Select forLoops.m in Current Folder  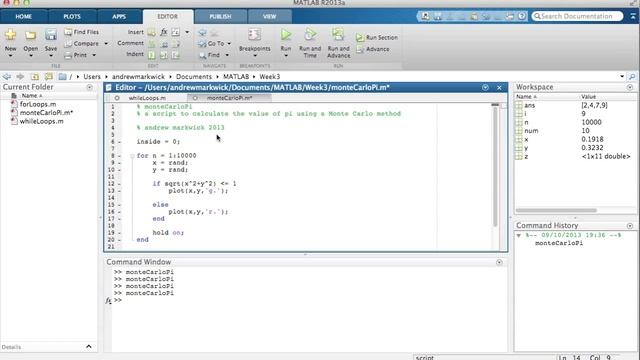coord(38,104)
